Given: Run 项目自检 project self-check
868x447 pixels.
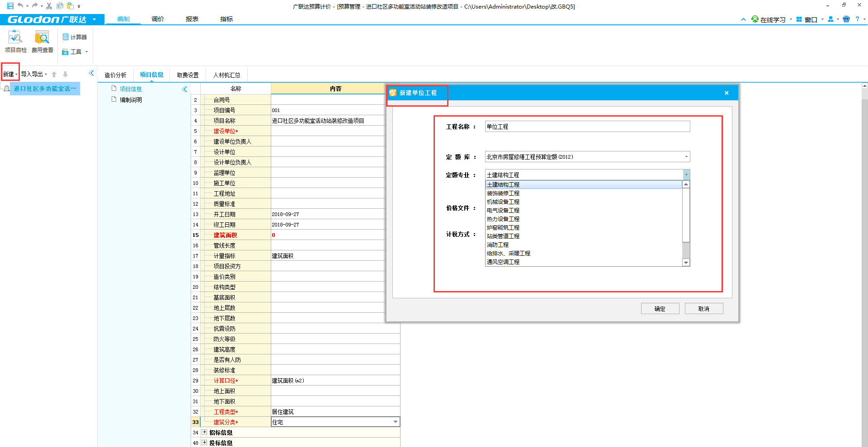Looking at the screenshot, I should coord(15,42).
